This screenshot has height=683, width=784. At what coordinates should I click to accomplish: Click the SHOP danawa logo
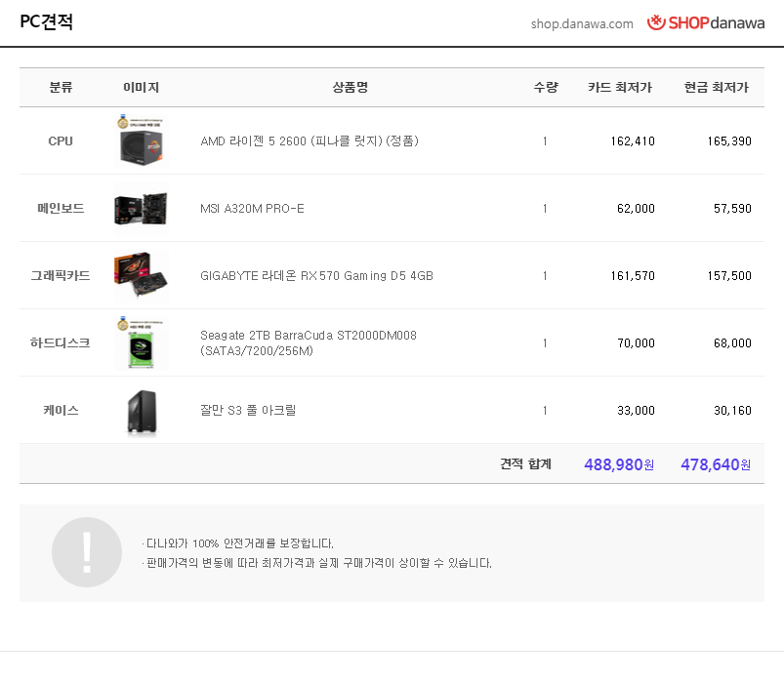pos(706,22)
